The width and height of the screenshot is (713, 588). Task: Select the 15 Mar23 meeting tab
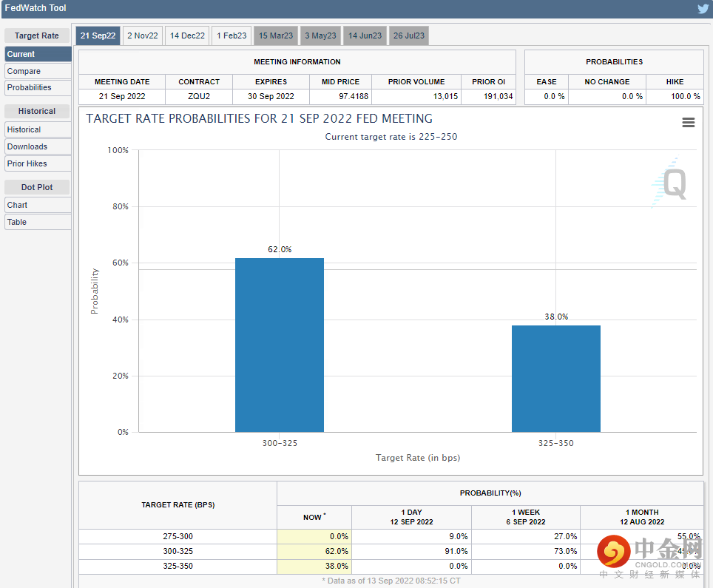coord(276,36)
